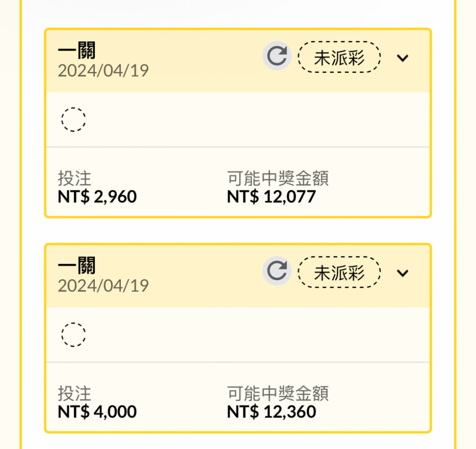Click the NT$ 12,360 possible winnings
The width and height of the screenshot is (476, 449).
(x=271, y=412)
